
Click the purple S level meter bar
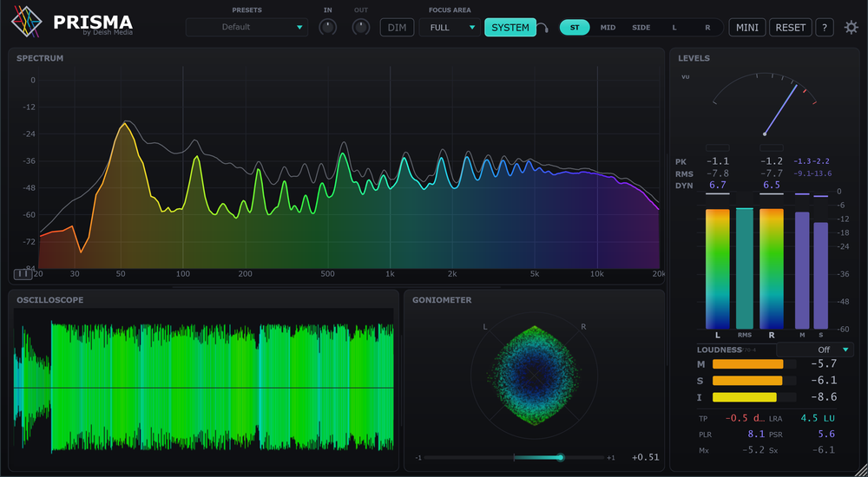820,276
